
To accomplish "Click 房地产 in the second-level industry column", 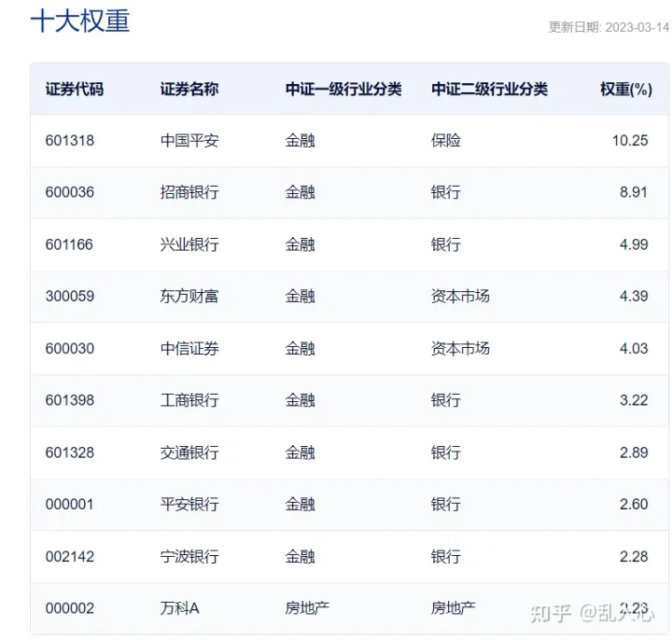I will (453, 608).
